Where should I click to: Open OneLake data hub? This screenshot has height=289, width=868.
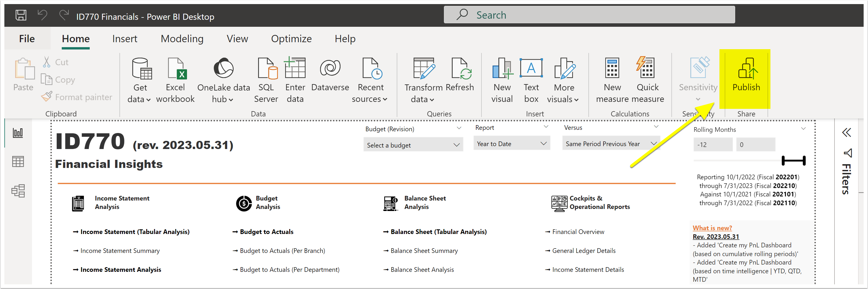(223, 80)
